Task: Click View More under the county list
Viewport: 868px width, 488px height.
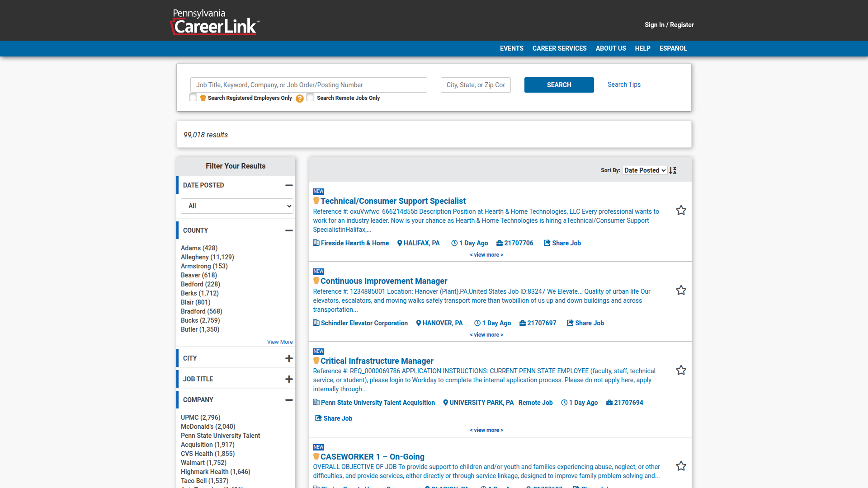Action: [280, 342]
